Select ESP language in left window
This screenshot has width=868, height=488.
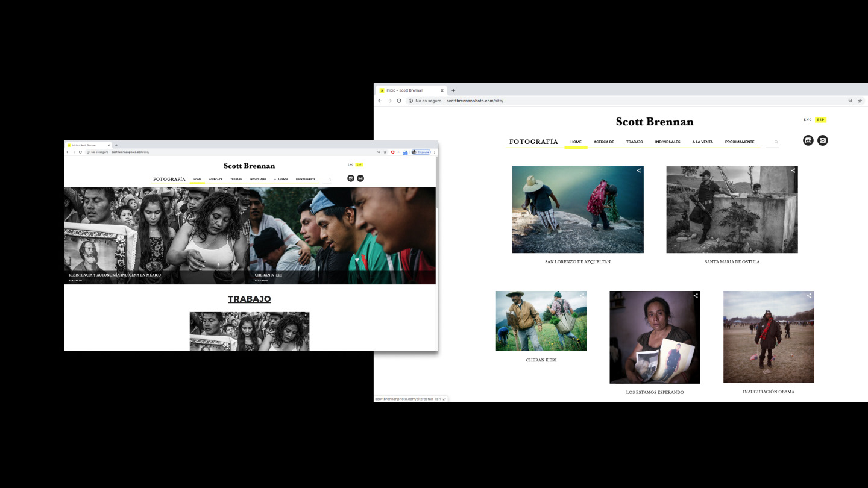[x=359, y=164]
